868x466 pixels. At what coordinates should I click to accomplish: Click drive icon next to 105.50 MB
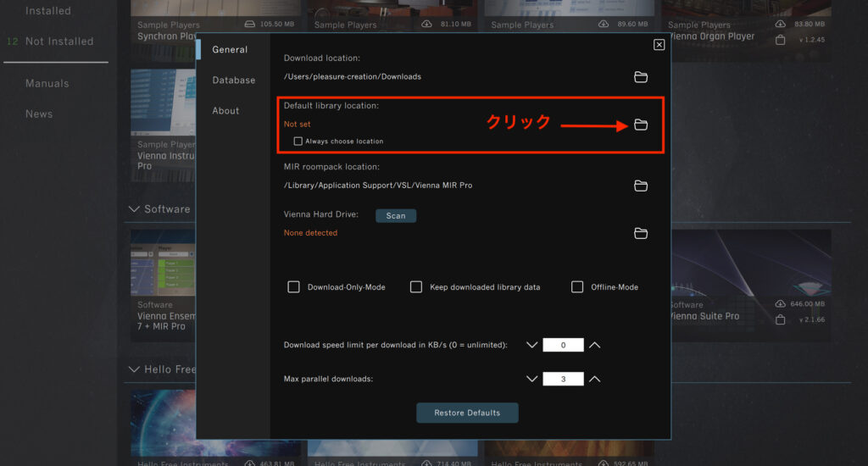point(250,24)
